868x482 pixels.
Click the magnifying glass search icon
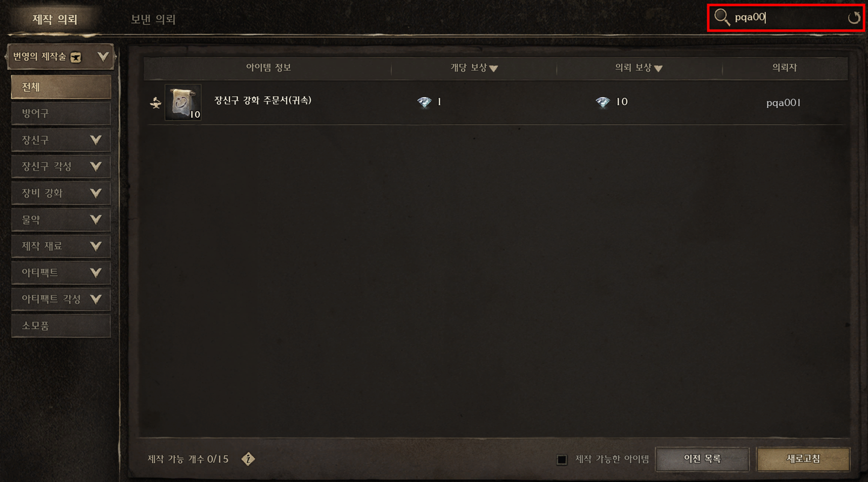click(722, 17)
